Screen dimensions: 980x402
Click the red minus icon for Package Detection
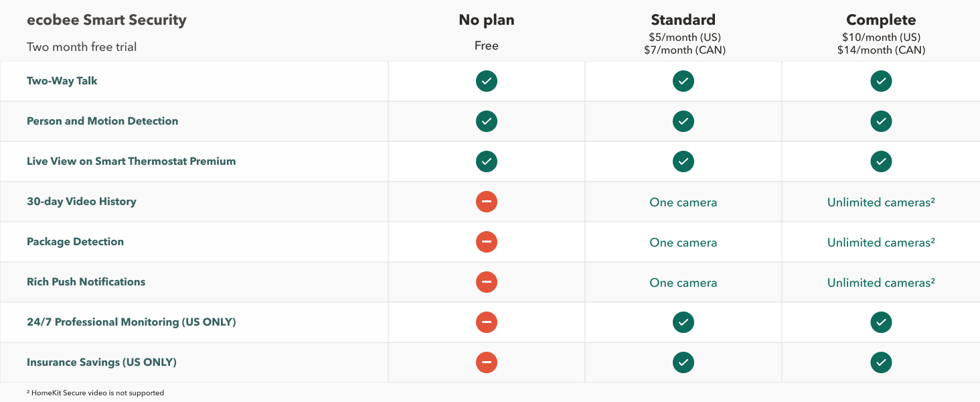487,242
